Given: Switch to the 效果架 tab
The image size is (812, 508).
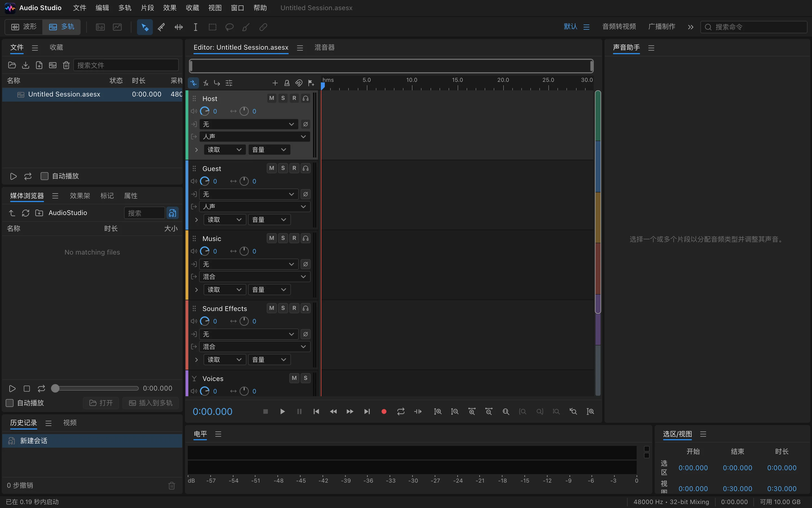Looking at the screenshot, I should point(80,196).
